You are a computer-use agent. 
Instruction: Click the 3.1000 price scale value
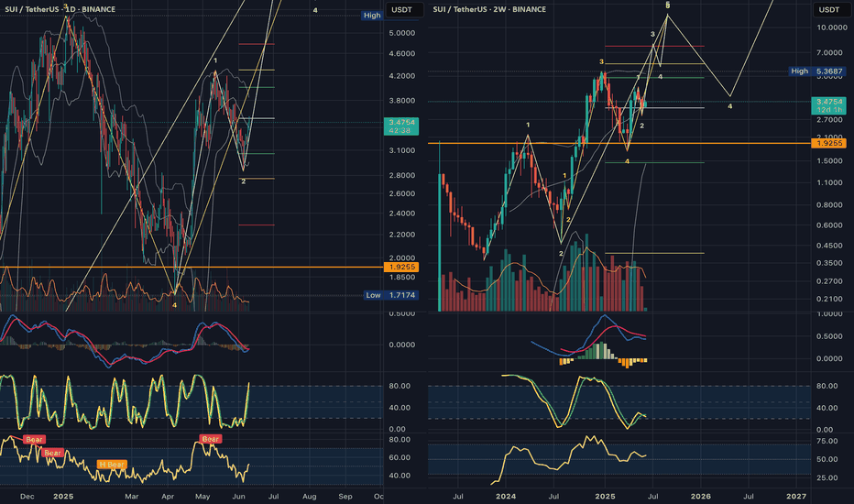coord(402,150)
